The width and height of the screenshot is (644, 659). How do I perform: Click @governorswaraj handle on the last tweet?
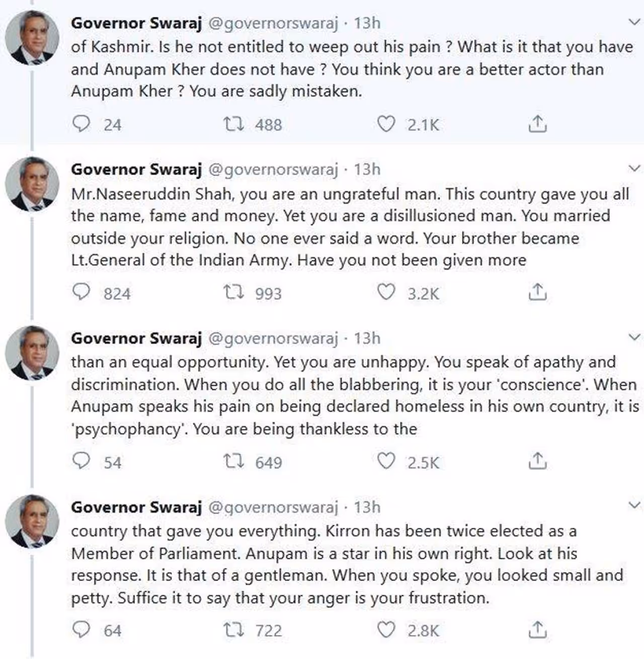tap(273, 507)
